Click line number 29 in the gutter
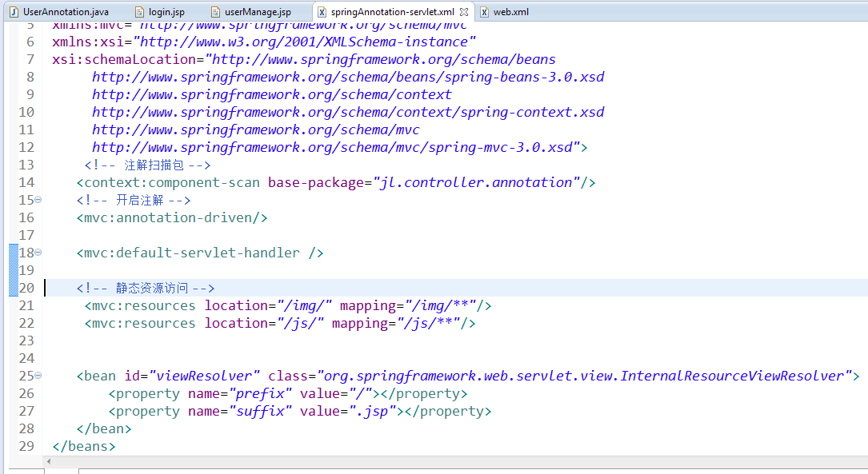Screen dimensions: 868x474 tap(26, 446)
